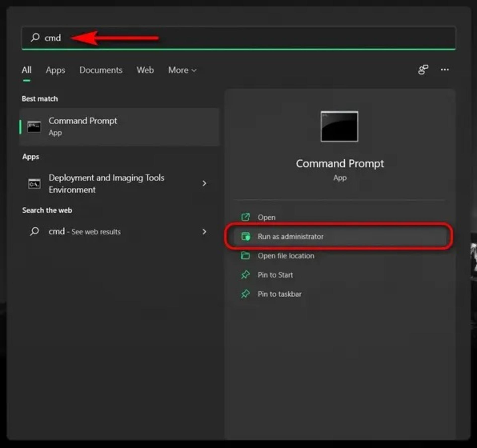The image size is (477, 448).
Task: Click the Pin to taskbar pin icon
Action: (x=245, y=294)
